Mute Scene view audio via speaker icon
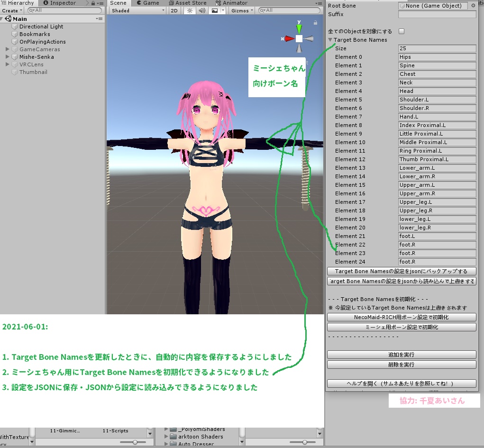Viewport: 484px width, 448px height. point(201,10)
